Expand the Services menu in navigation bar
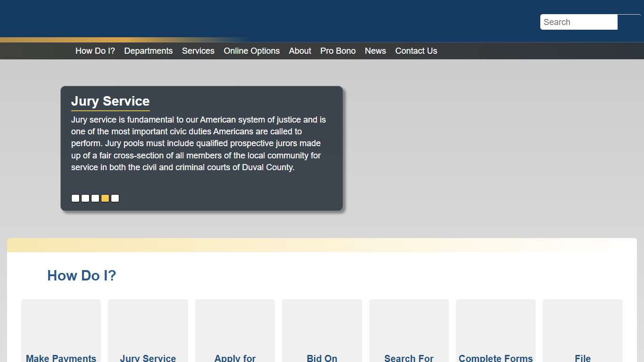The height and width of the screenshot is (362, 644). pos(198,51)
